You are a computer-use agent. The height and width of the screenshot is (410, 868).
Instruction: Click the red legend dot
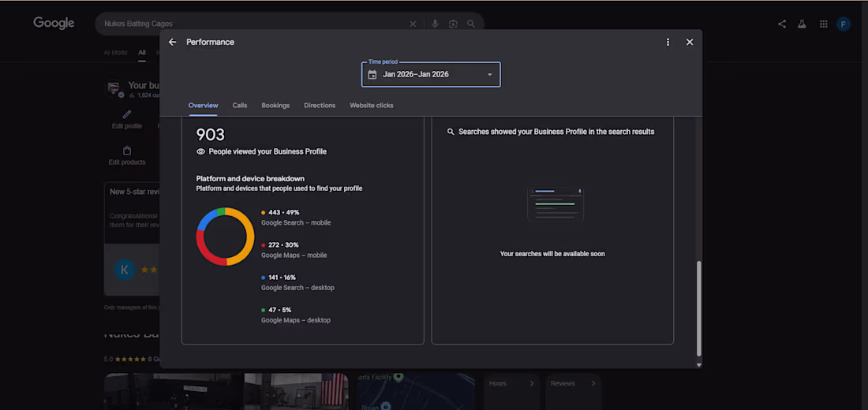point(263,245)
